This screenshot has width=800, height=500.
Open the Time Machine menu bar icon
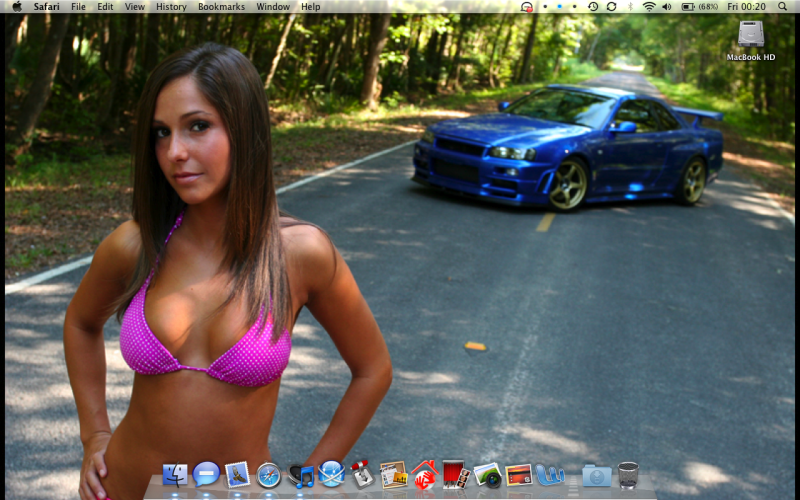point(593,7)
